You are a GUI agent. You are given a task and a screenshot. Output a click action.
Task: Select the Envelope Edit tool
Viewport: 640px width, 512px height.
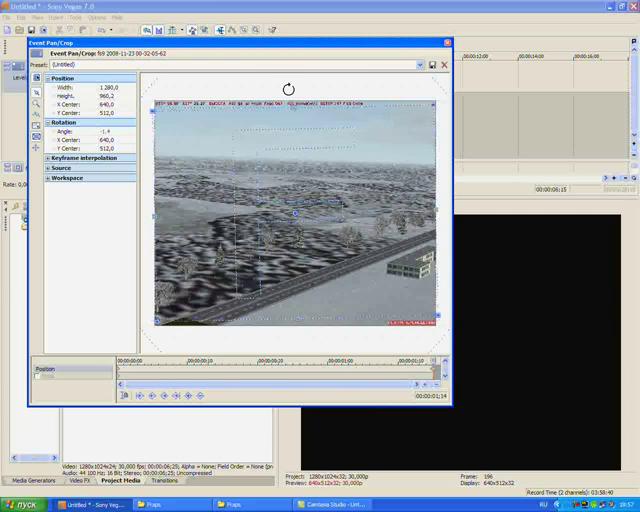232,30
